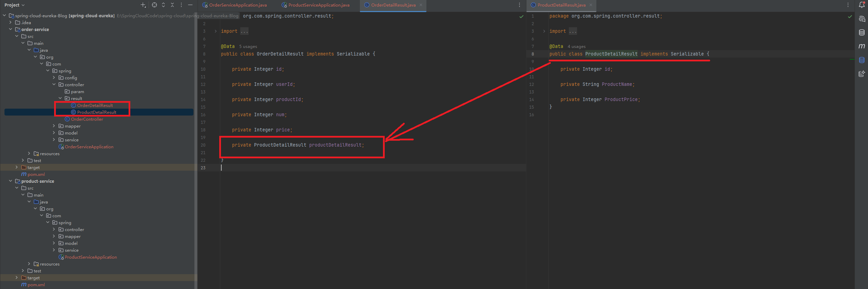Click the ProductName field in right editor
This screenshot has width=868, height=289.
pos(617,84)
